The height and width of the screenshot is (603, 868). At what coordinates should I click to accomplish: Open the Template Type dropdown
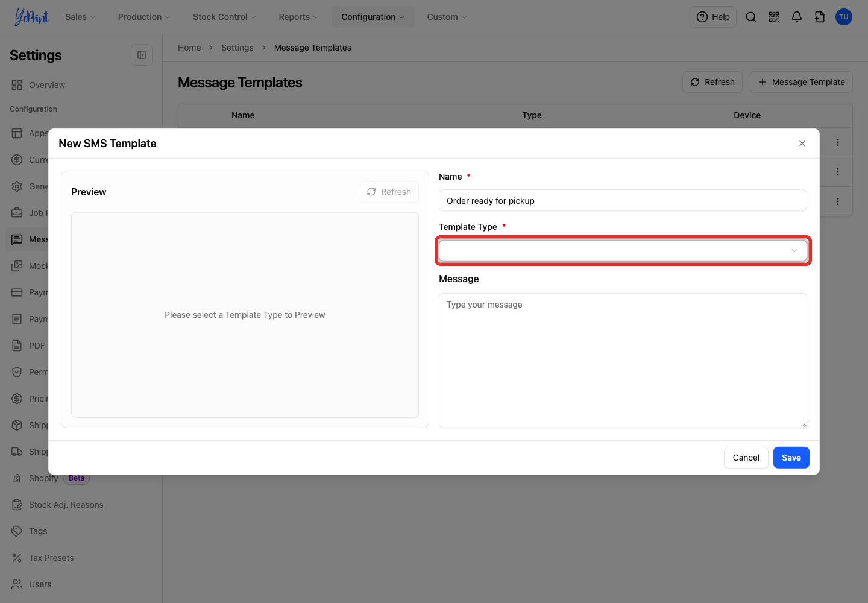pyautogui.click(x=623, y=251)
